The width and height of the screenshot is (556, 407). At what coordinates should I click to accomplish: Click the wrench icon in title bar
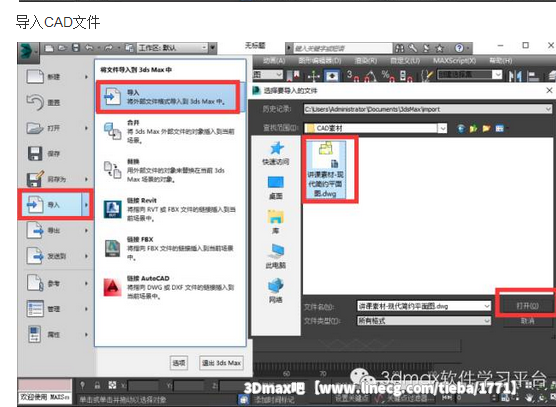click(412, 48)
